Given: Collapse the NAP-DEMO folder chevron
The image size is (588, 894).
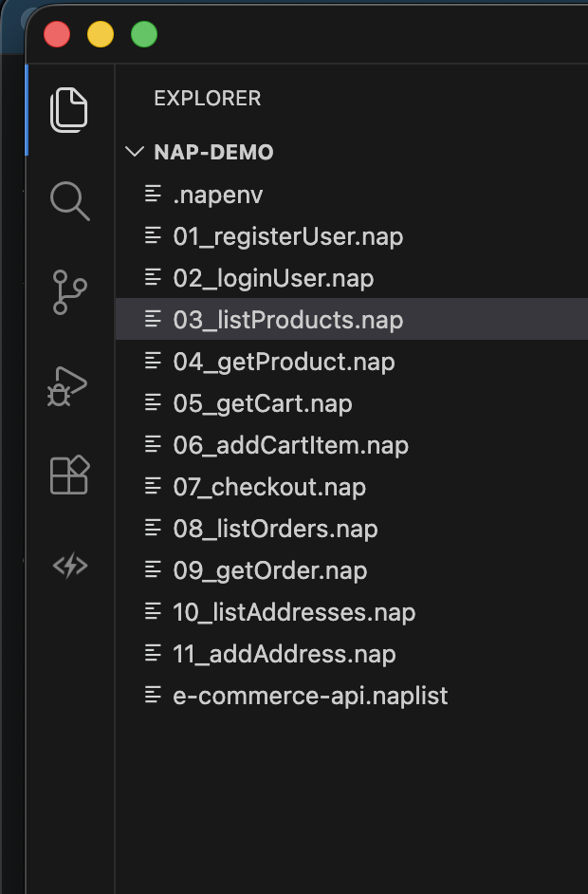Looking at the screenshot, I should [135, 152].
